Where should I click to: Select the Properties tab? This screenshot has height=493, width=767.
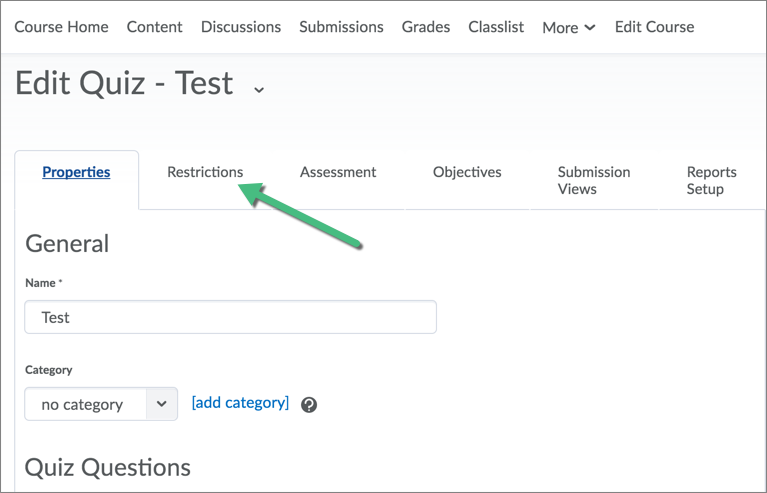coord(76,172)
